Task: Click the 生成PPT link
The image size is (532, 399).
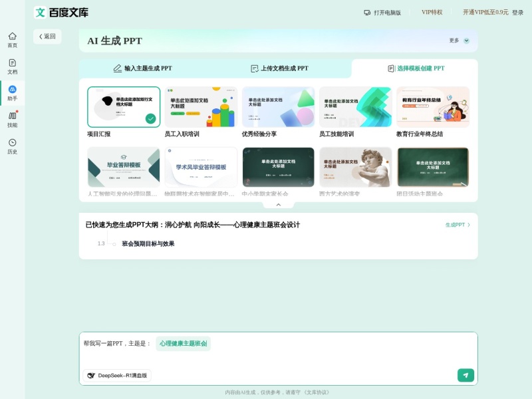Action: click(458, 225)
